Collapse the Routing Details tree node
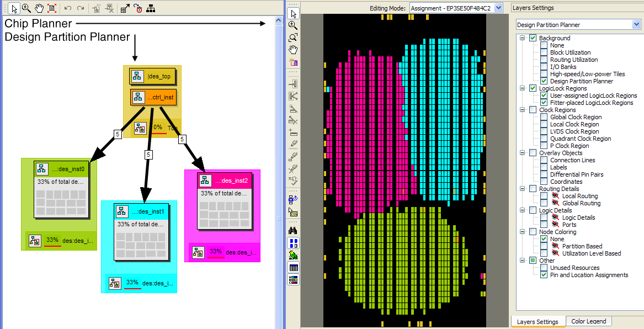Screen dimensions: 644x329 click(523, 189)
